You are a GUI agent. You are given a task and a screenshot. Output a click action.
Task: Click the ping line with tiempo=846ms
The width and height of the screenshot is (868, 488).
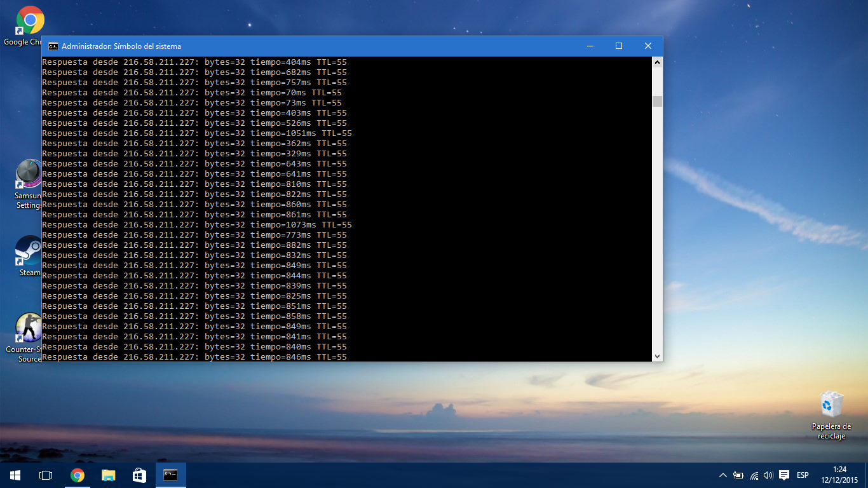[194, 357]
